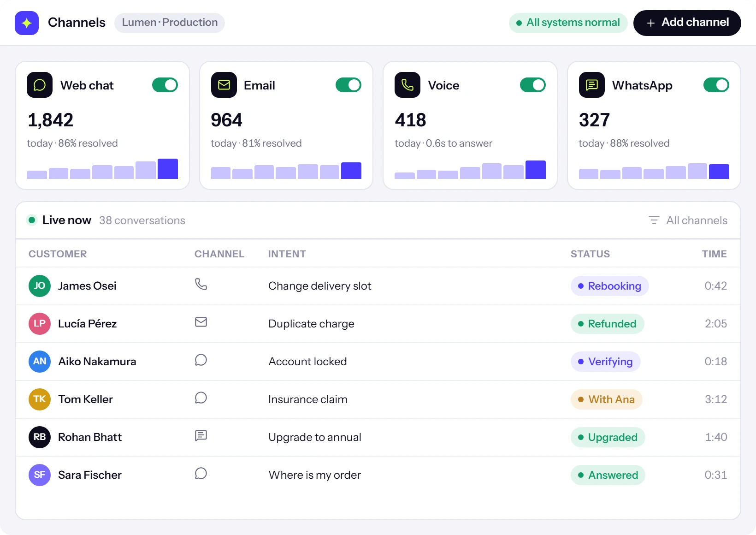Click the LP avatar for Lucía Pérez

[40, 324]
